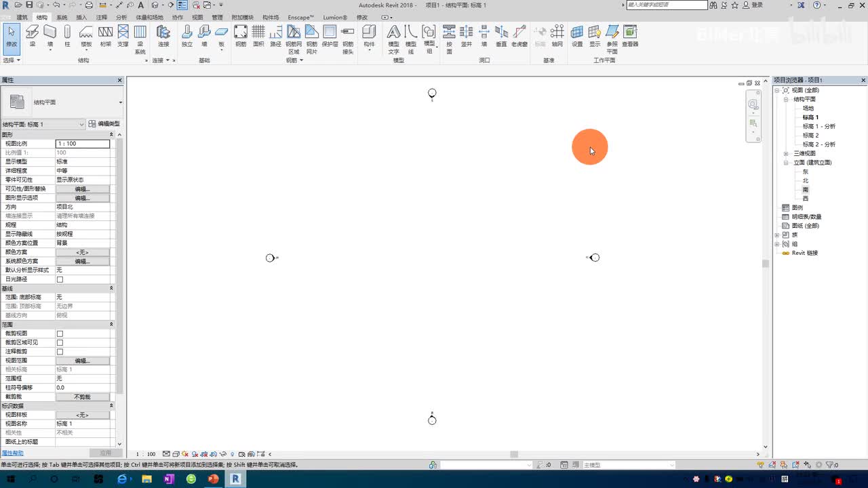Choose the 老虎窗 (Dormer) opening tool
The height and width of the screenshot is (488, 868).
(x=519, y=36)
